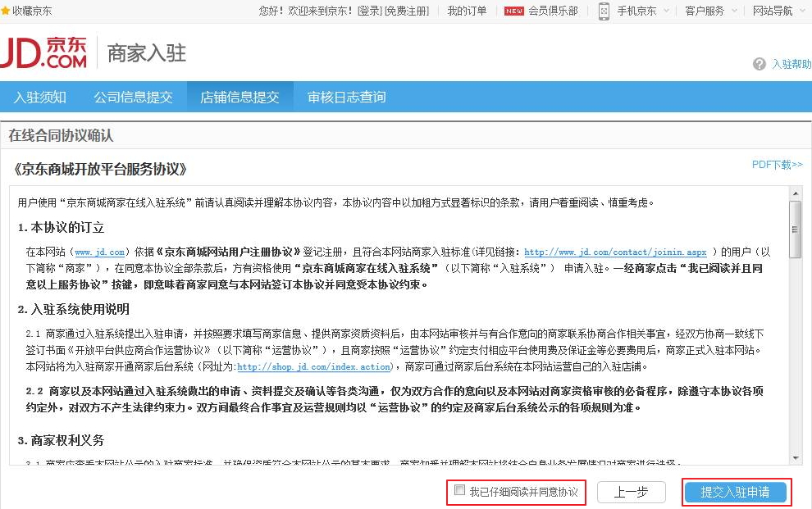Open 我的订单 link

pyautogui.click(x=468, y=11)
